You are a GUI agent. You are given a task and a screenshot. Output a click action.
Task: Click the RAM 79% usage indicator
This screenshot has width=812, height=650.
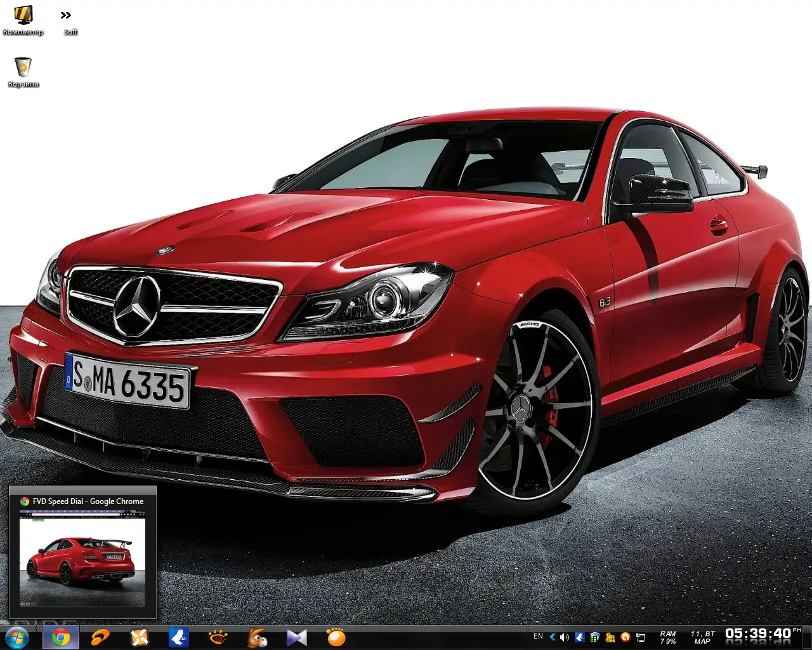coord(668,637)
